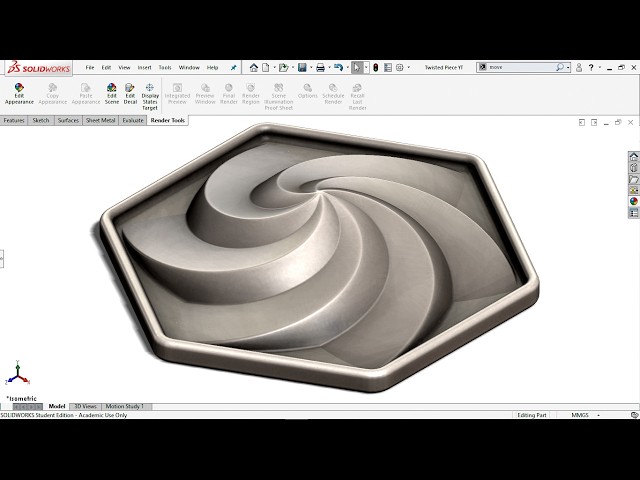Switch to the Sheet Metal tab
This screenshot has width=640, height=480.
click(x=100, y=120)
